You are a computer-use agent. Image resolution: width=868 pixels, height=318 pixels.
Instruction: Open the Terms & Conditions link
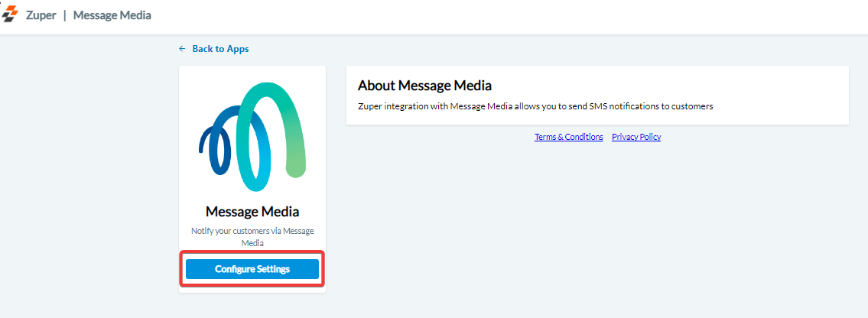pyautogui.click(x=568, y=137)
